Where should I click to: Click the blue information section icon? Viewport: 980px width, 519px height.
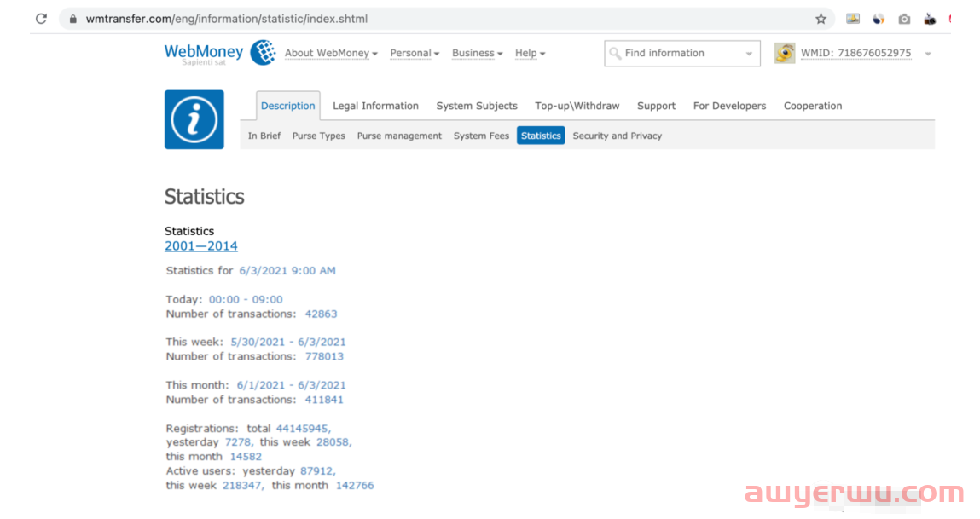pos(194,119)
